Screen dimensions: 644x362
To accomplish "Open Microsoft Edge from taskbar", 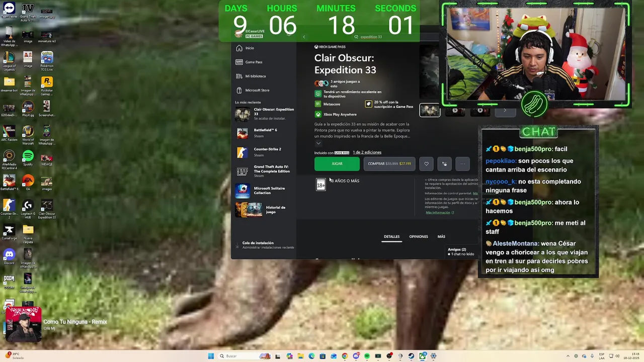I will (311, 356).
